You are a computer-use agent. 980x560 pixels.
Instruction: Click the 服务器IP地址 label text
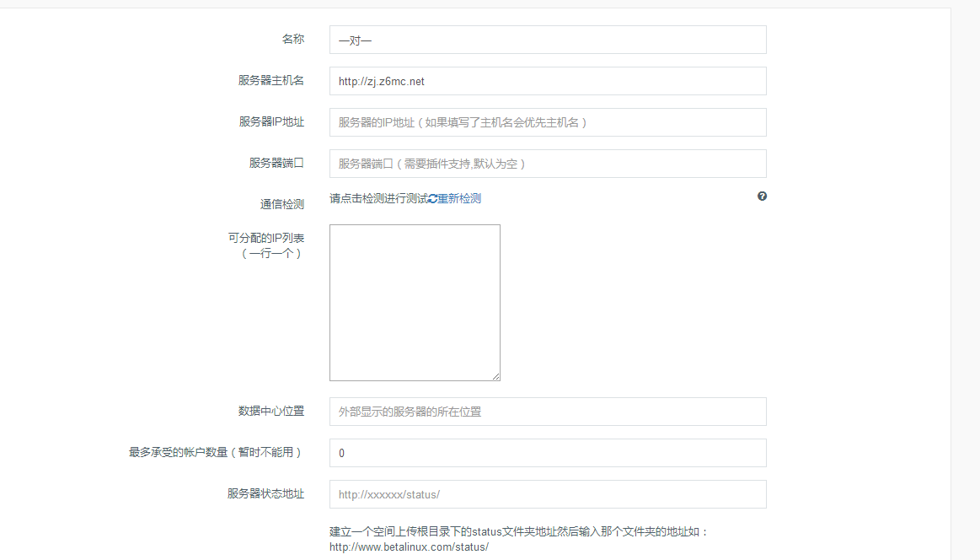click(x=271, y=121)
